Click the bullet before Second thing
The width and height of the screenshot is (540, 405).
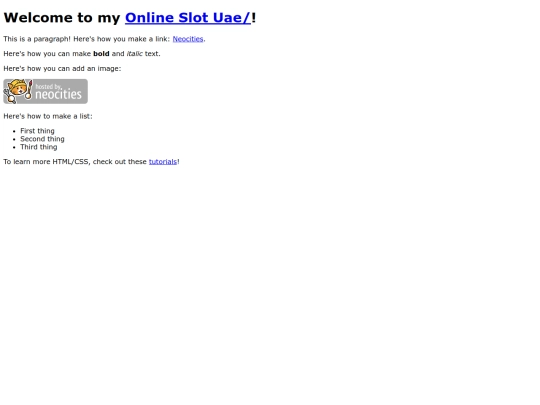coord(14,139)
